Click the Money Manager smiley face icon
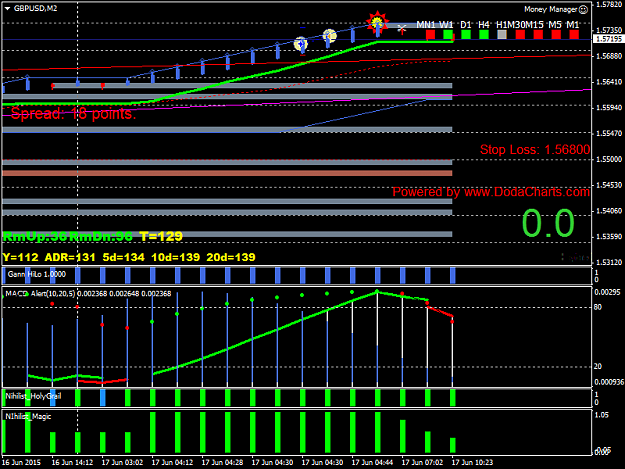 [583, 10]
